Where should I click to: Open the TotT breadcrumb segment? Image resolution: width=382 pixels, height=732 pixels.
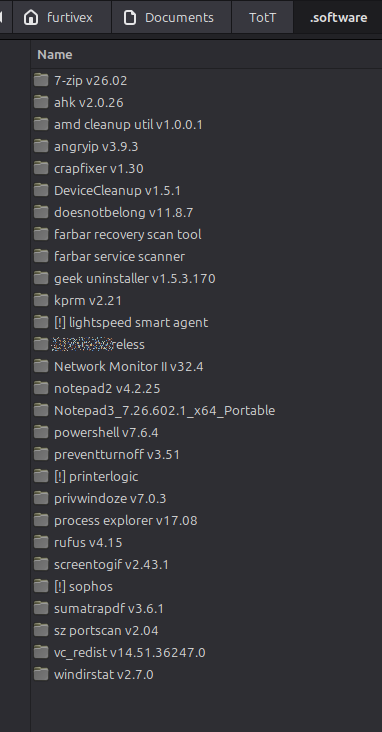pyautogui.click(x=262, y=18)
